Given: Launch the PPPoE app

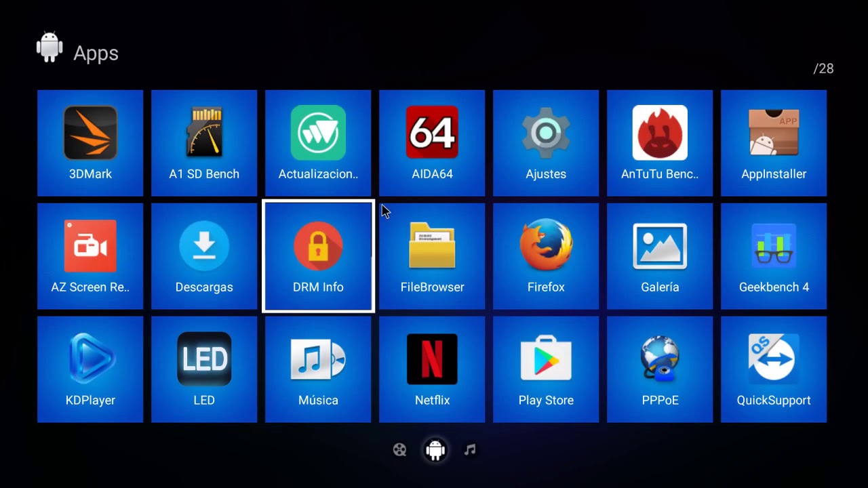Looking at the screenshot, I should [660, 369].
